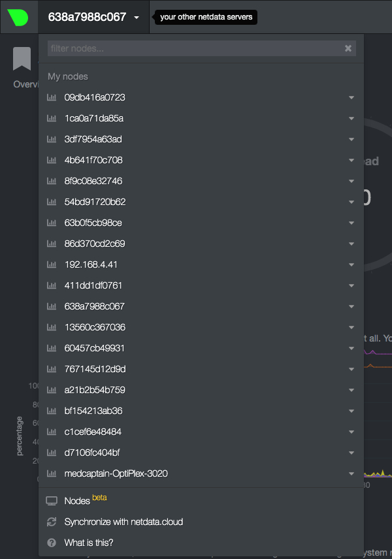Click chart icon next to medcaptain-OptiPlex-3020
392x559 pixels.
pyautogui.click(x=52, y=473)
